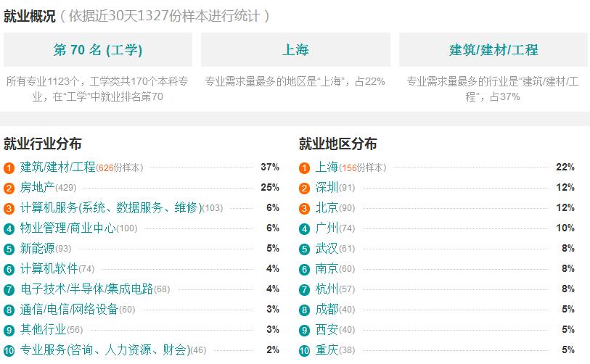The width and height of the screenshot is (590, 364).
Task: Open the 武汉 region link
Action: tap(327, 249)
